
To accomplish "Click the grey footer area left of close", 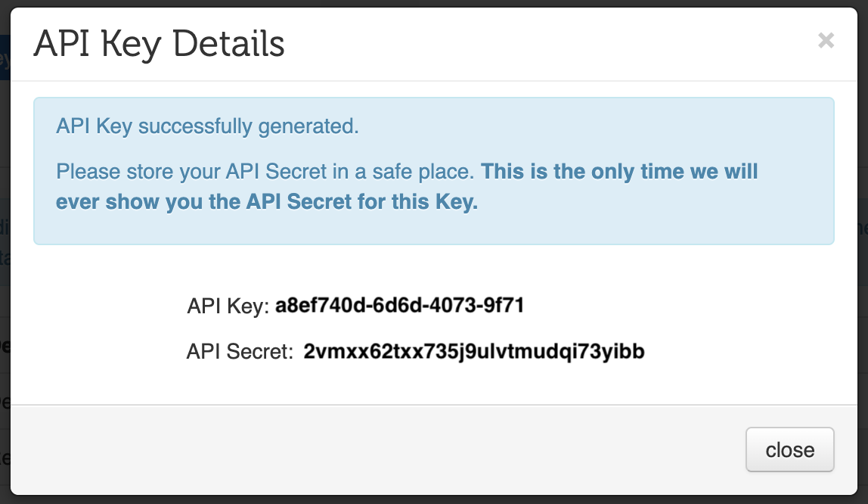I will [378, 450].
